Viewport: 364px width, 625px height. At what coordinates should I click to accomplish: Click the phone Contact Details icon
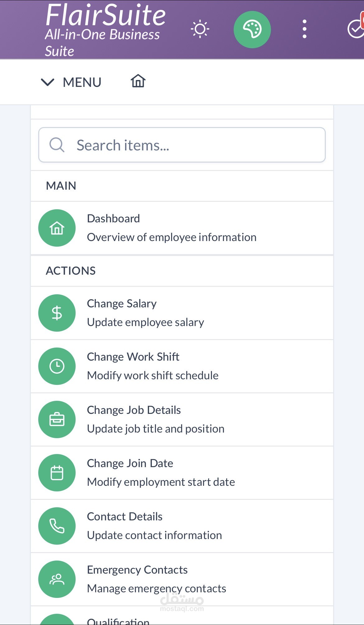(x=57, y=526)
